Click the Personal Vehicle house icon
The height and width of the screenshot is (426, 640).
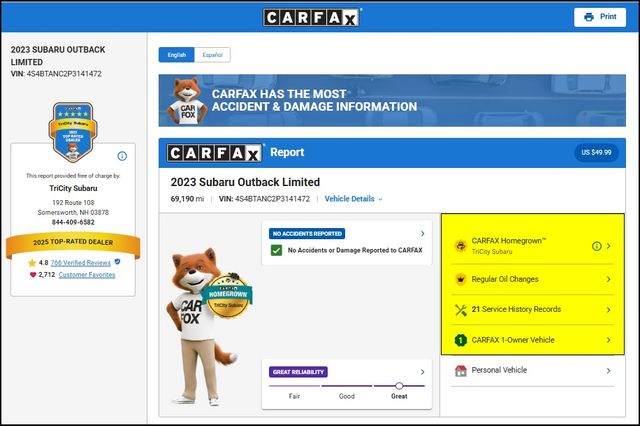click(x=461, y=371)
